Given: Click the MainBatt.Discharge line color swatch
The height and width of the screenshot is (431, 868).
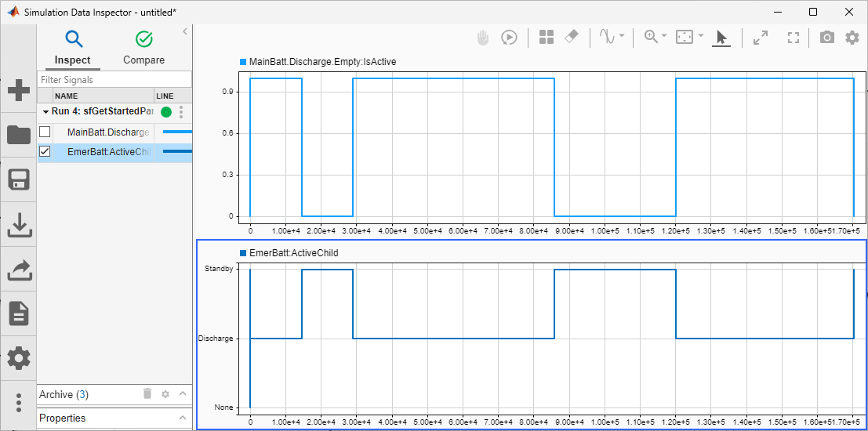Looking at the screenshot, I should (176, 132).
